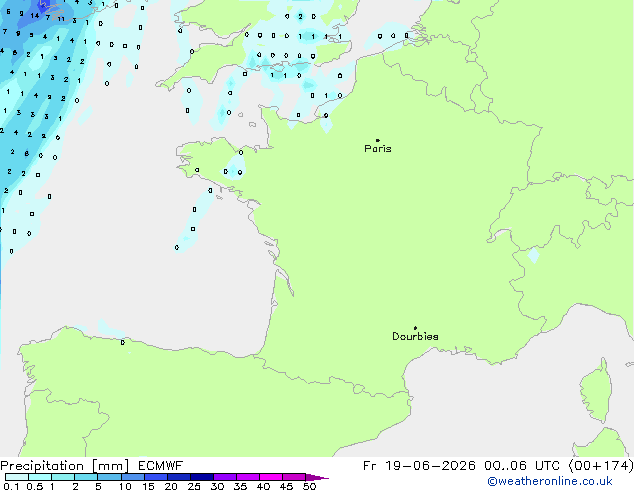This screenshot has width=634, height=490.
Task: Click the '11' precipitation value on map
Action: point(61,19)
